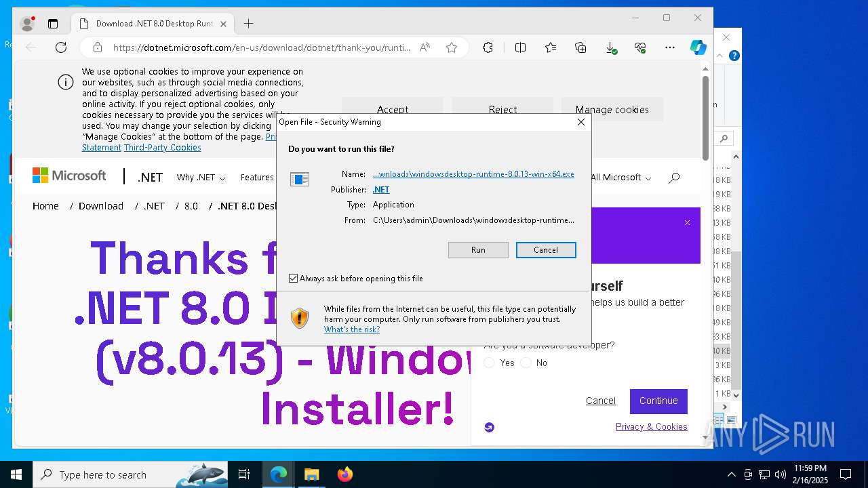
Task: Open Edge Settings and more menu
Action: coord(670,47)
